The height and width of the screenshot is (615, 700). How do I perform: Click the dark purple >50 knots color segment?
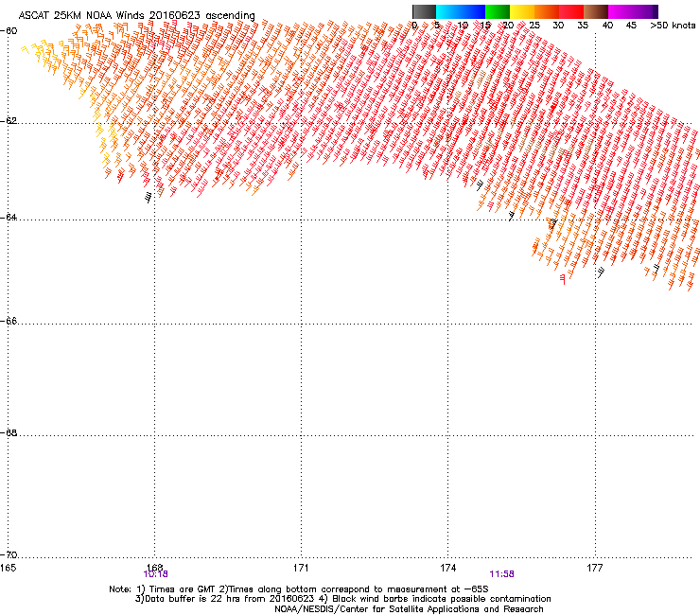coord(656,11)
